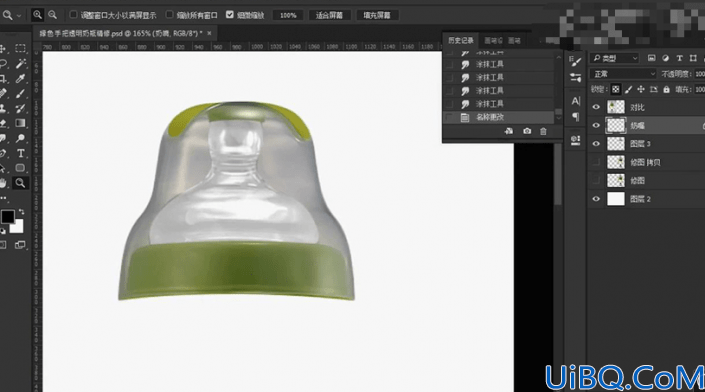705x392 pixels.
Task: Select the Zoom tool in the toolbox
Action: point(20,183)
